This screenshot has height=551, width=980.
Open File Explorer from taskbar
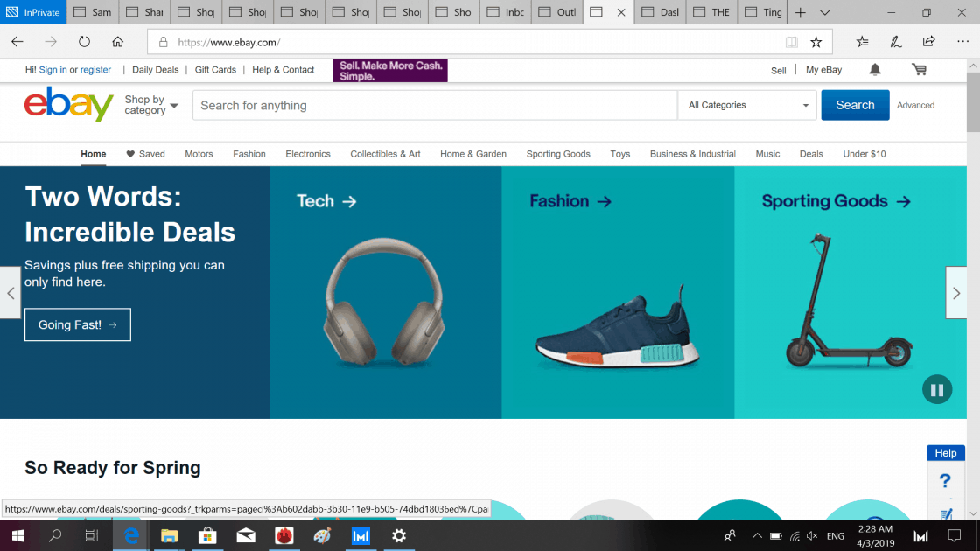click(x=170, y=535)
